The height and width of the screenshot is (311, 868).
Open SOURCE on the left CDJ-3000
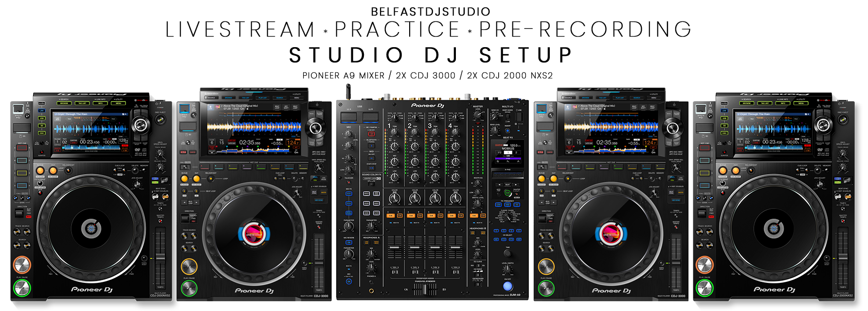(211, 98)
